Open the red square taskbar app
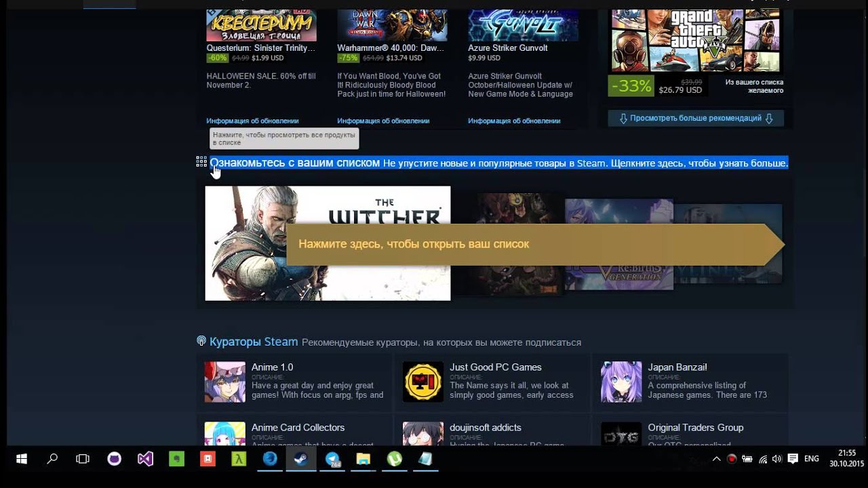Viewport: 868px width, 488px height. [208, 459]
